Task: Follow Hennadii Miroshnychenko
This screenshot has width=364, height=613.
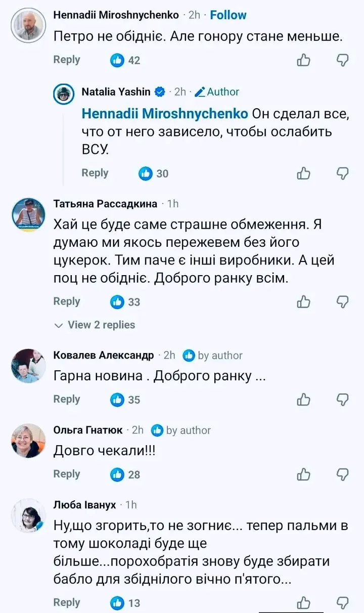Action: pos(228,15)
